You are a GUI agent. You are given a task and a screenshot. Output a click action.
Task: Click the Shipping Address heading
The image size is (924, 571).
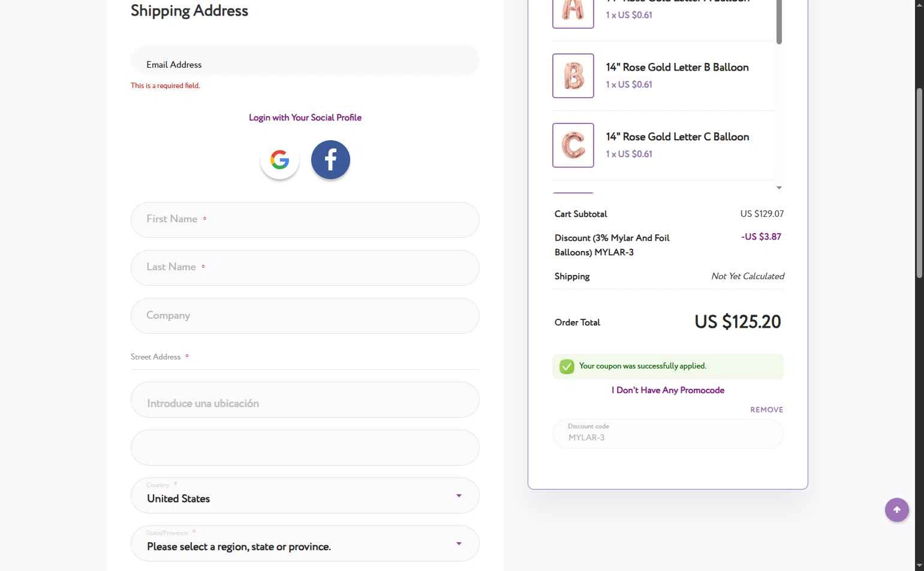coord(189,11)
